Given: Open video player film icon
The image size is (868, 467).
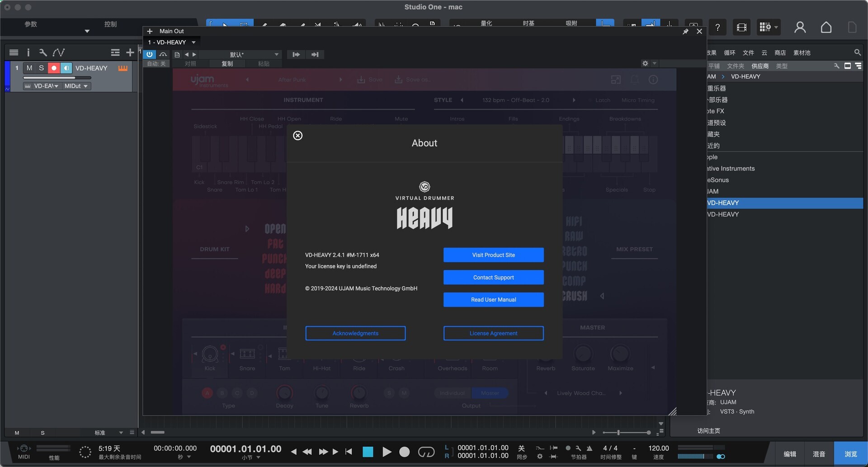Looking at the screenshot, I should click(x=741, y=28).
